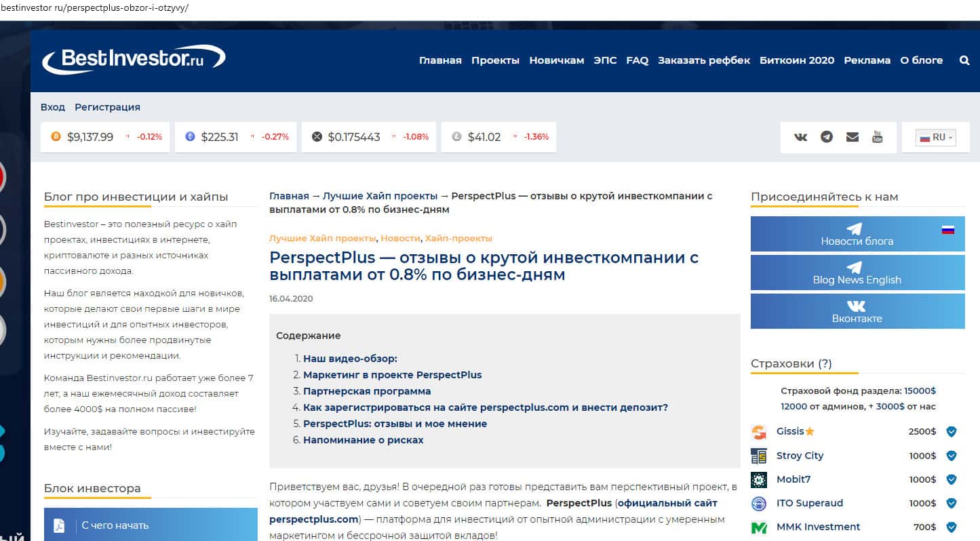Click the search magnifier icon
The image size is (980, 541).
(x=964, y=60)
